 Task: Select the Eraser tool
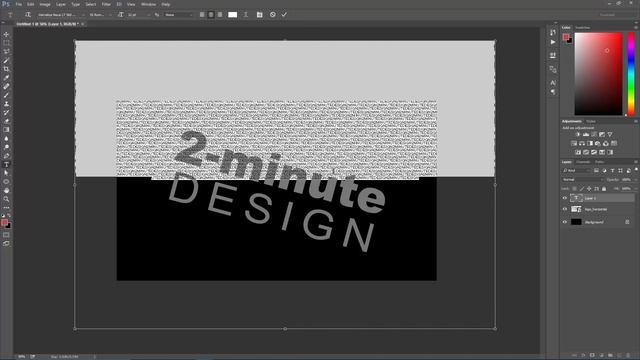(x=6, y=121)
